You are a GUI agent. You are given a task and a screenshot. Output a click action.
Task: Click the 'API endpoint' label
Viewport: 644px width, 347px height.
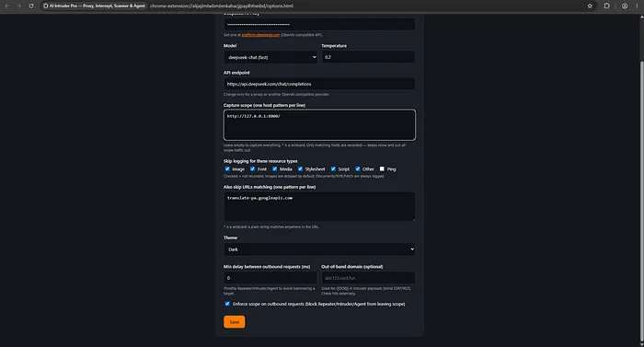coord(236,73)
